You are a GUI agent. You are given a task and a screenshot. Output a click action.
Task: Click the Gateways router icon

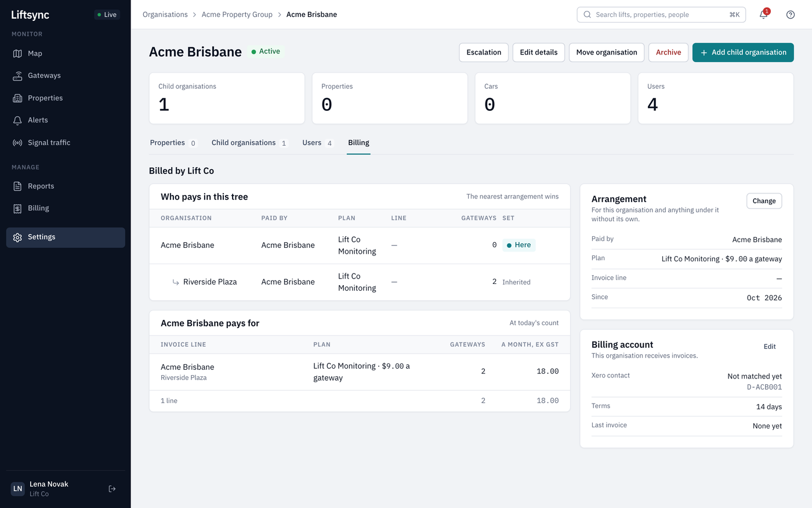pos(17,75)
